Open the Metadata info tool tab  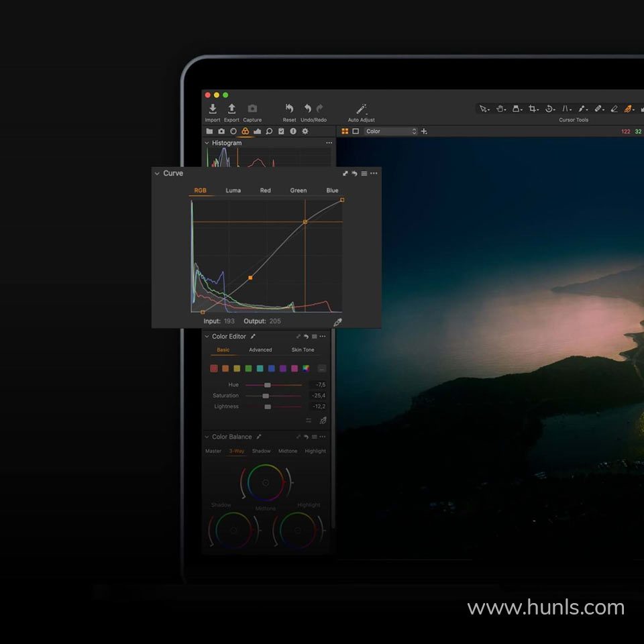pos(293,131)
